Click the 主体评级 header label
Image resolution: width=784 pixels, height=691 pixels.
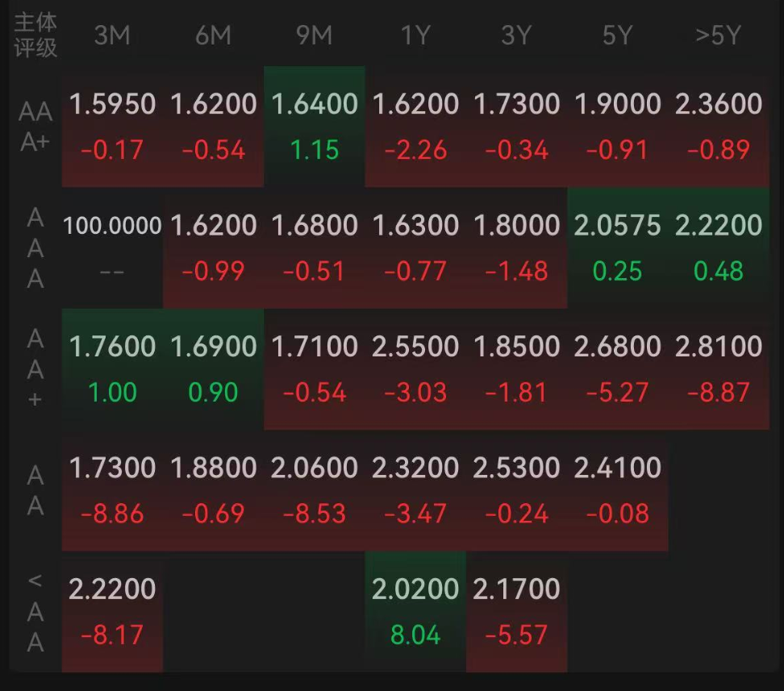tap(35, 35)
